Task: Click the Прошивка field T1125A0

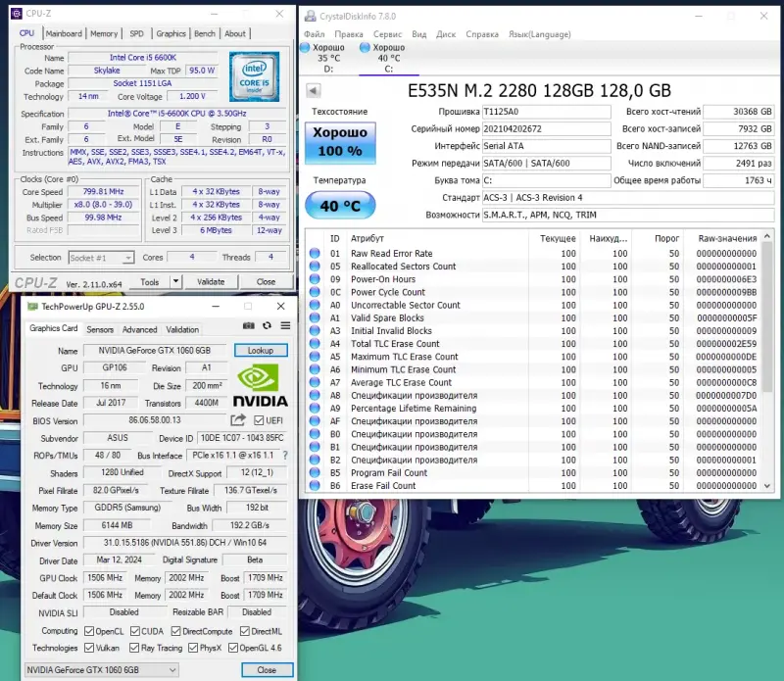Action: pos(546,112)
